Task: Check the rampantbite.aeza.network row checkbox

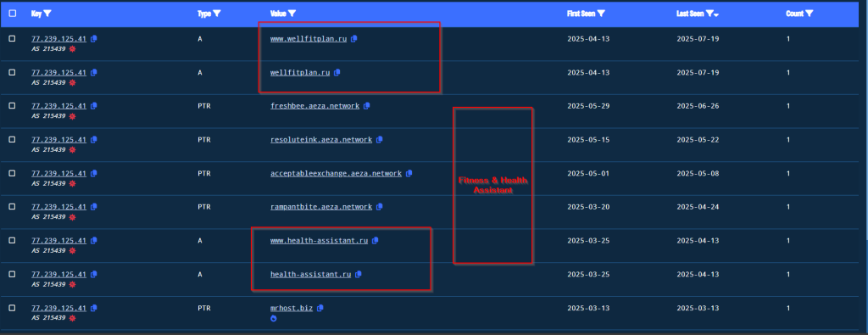Action: pyautogui.click(x=12, y=207)
